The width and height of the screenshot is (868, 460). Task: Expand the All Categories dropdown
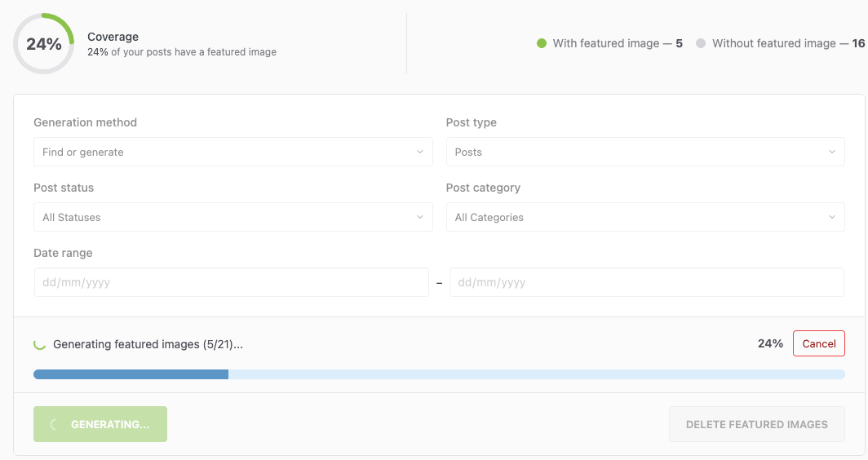tap(644, 217)
